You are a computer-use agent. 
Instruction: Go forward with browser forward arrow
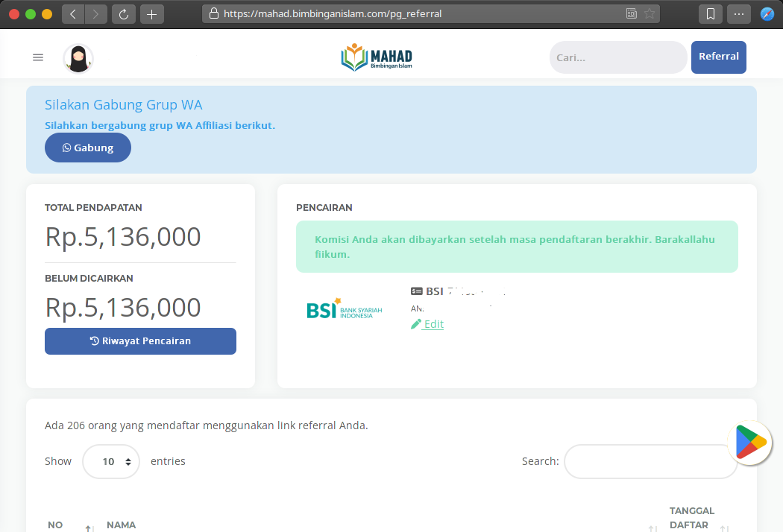96,14
